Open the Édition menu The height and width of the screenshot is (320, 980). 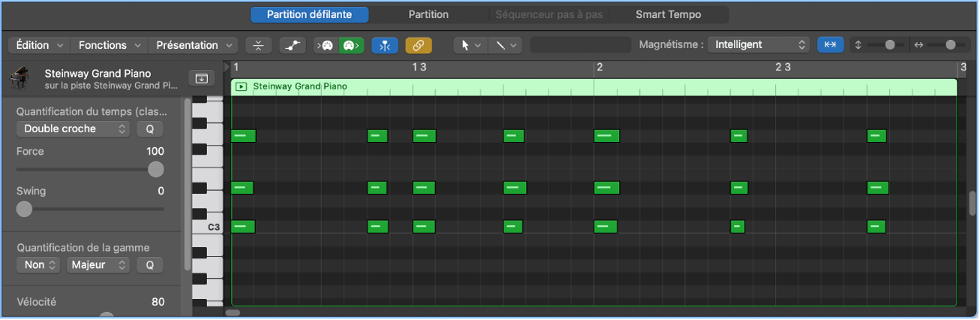tap(39, 45)
